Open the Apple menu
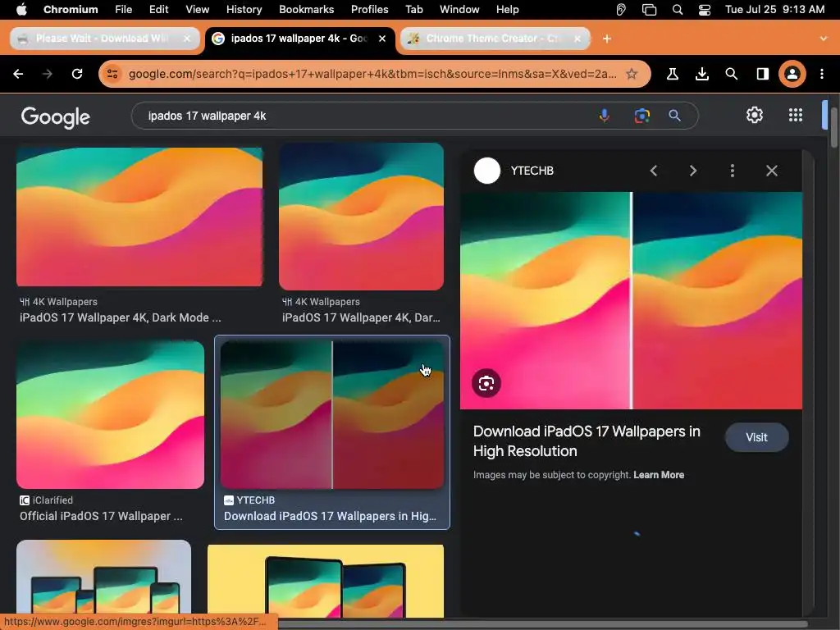 21,9
